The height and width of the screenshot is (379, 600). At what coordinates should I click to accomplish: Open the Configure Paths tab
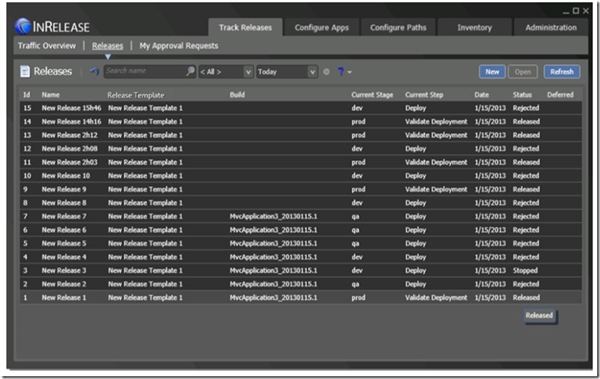click(398, 28)
